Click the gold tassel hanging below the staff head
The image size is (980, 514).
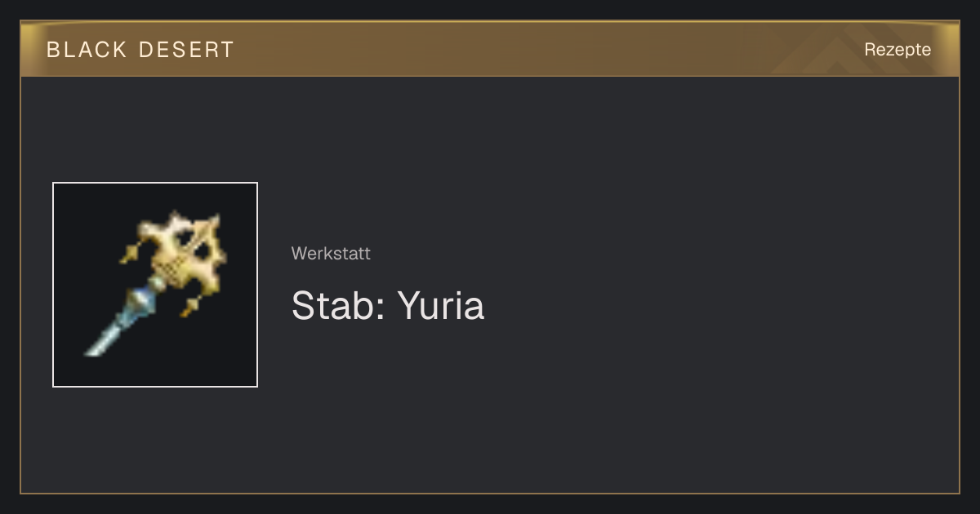coord(191,306)
